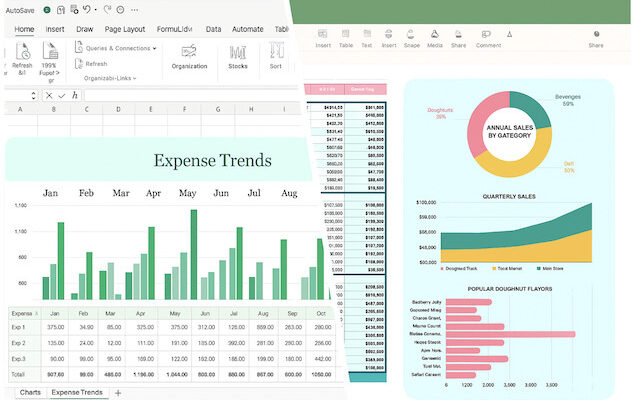Click the insert function fx icon
Image resolution: width=635 pixels, height=400 pixels.
tap(75, 95)
